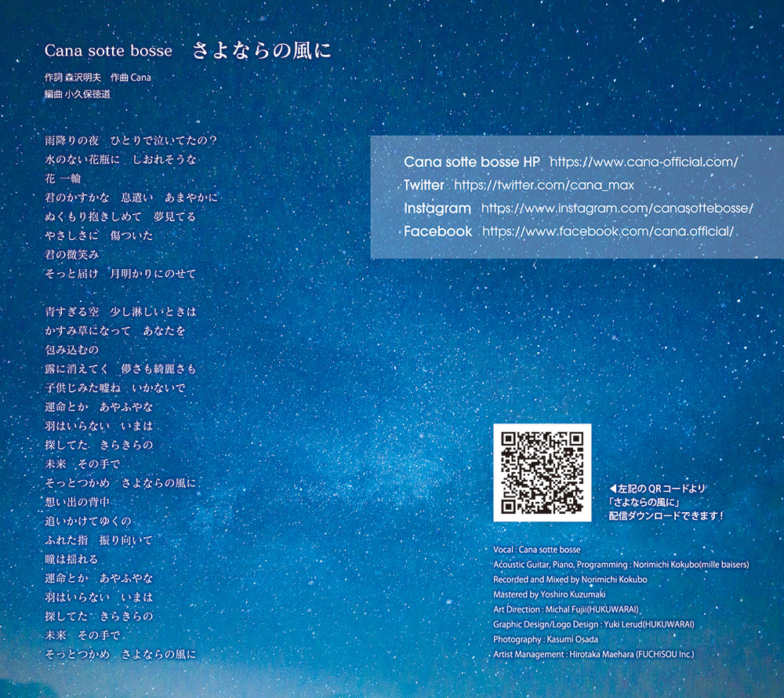784x698 pixels.
Task: Click the Cana sotte bosse artist name heading
Action: pyautogui.click(x=108, y=51)
